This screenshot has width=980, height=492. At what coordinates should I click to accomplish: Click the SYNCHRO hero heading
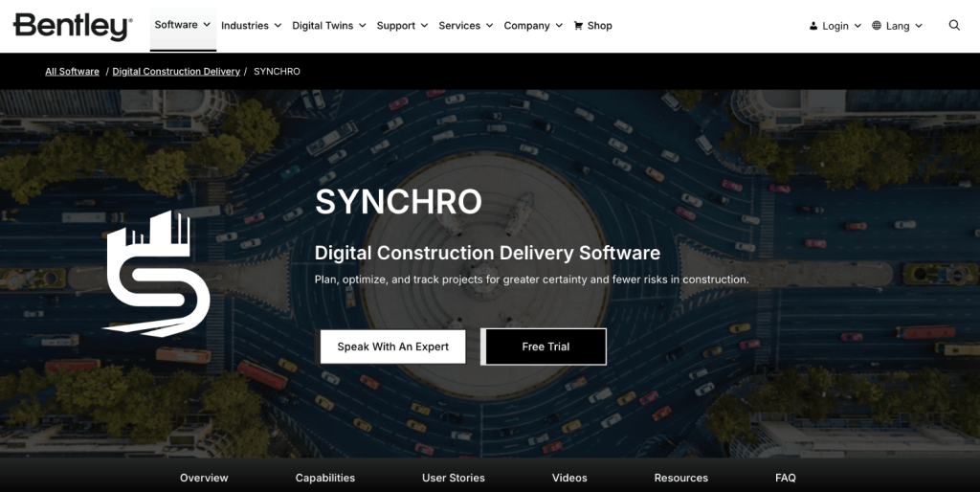398,202
